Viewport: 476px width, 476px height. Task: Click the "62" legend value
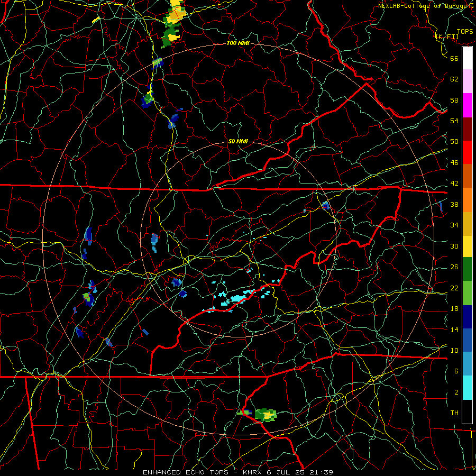click(454, 79)
